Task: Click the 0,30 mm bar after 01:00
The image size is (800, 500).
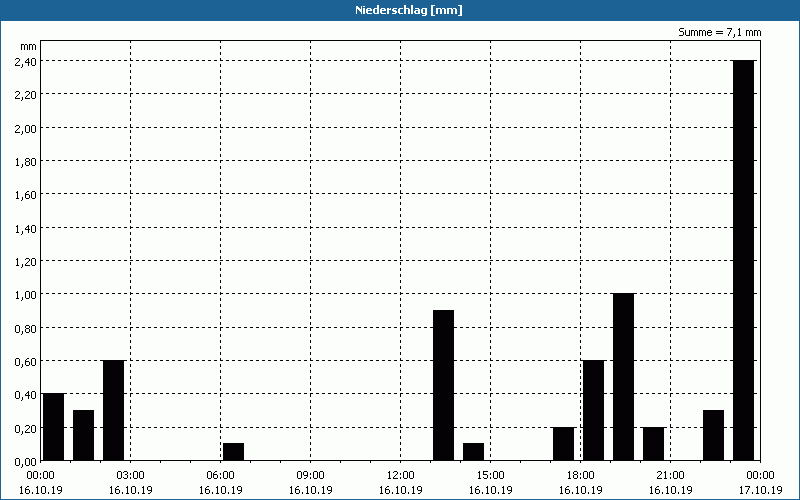Action: 83,435
